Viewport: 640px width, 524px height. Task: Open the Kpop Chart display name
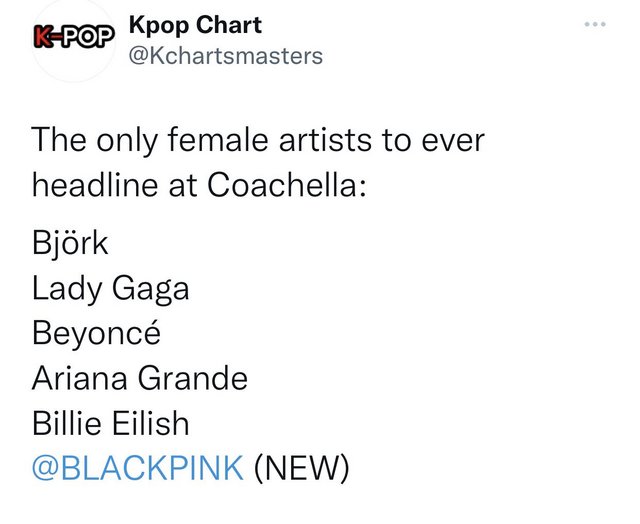(195, 26)
